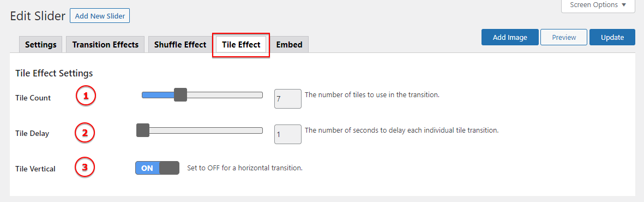Click the red circled number 1 marker

86,96
